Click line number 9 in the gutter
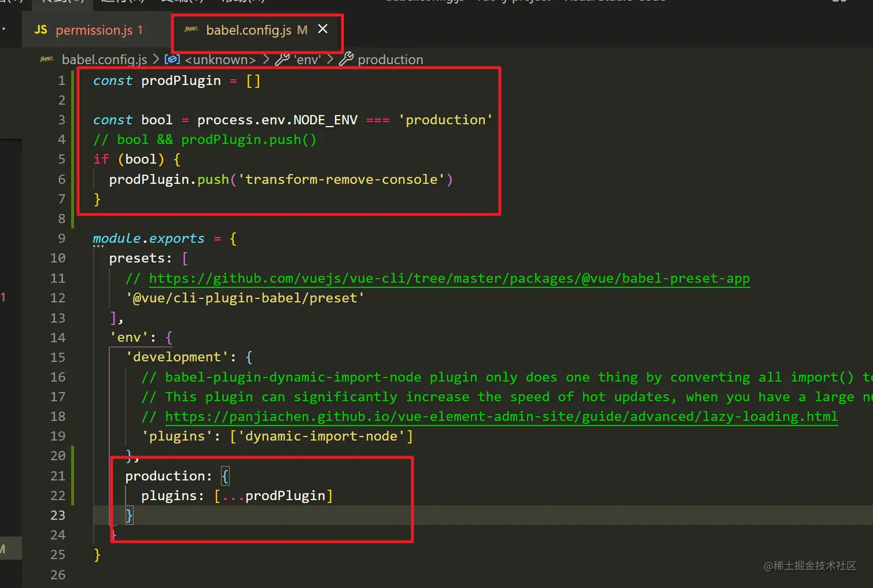 click(61, 239)
